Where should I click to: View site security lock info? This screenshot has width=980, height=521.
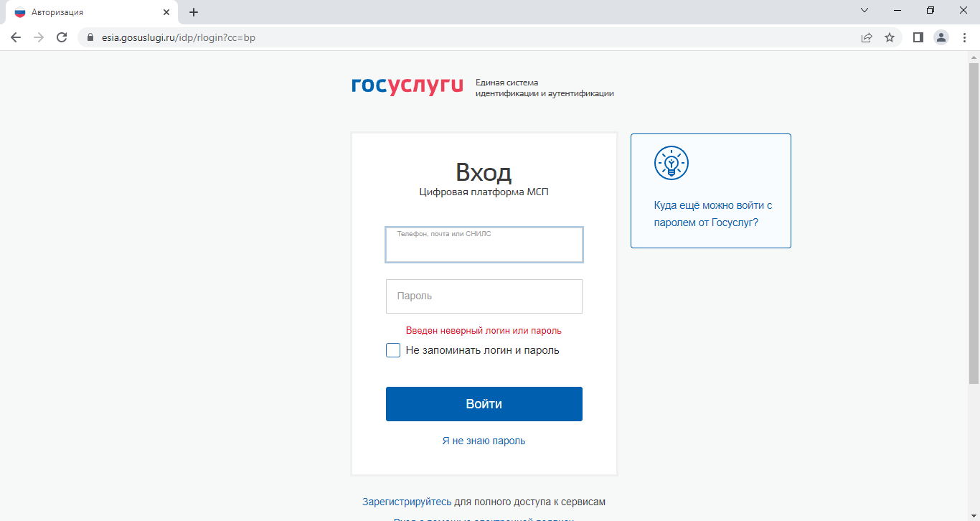pyautogui.click(x=90, y=37)
